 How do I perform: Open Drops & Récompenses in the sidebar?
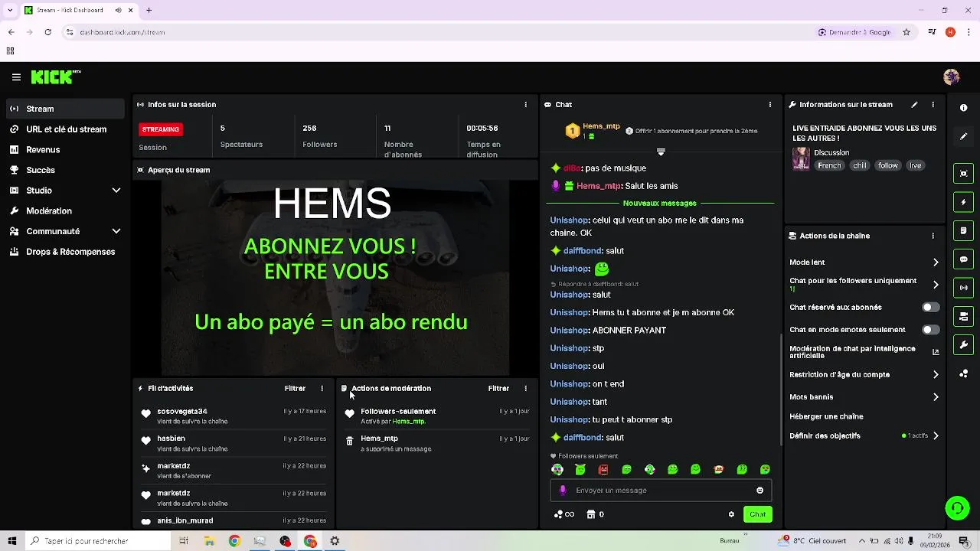coord(65,252)
